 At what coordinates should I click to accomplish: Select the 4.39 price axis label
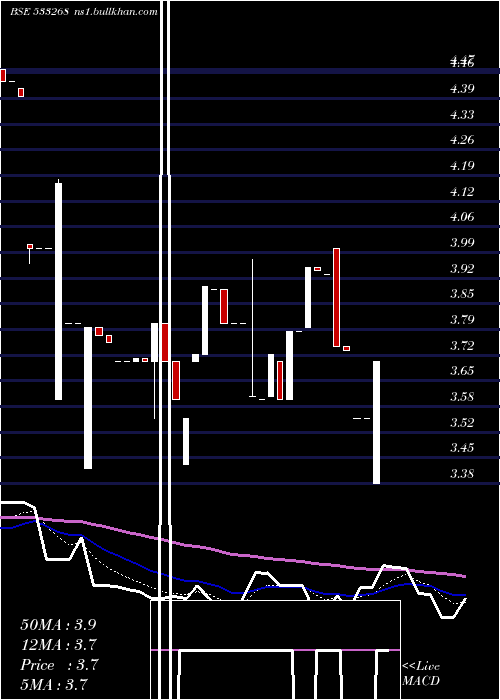coord(462,89)
